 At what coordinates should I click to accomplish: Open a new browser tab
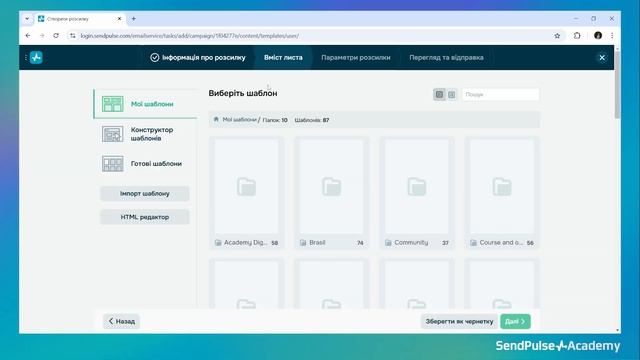pyautogui.click(x=133, y=19)
